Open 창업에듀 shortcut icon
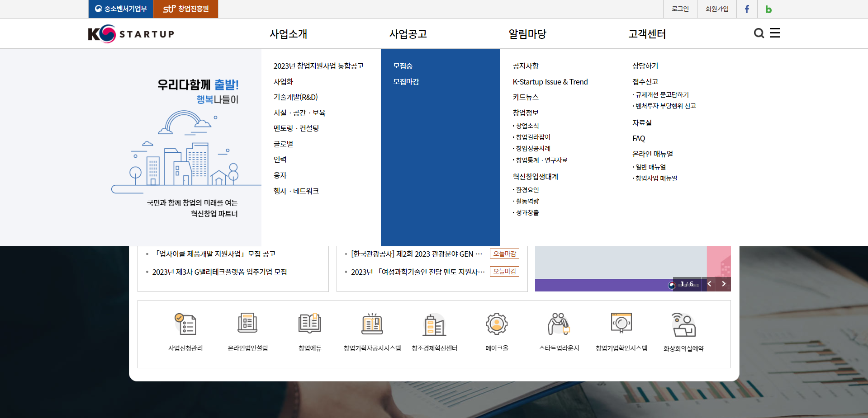 point(310,323)
